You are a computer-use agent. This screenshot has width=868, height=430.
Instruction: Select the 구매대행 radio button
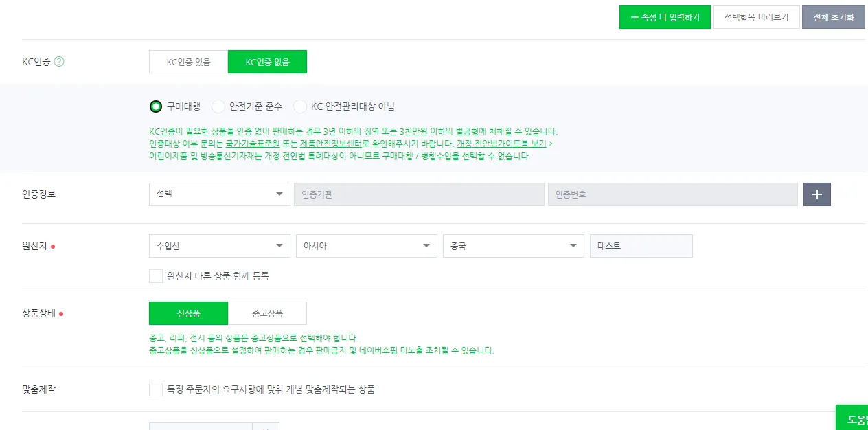point(156,106)
